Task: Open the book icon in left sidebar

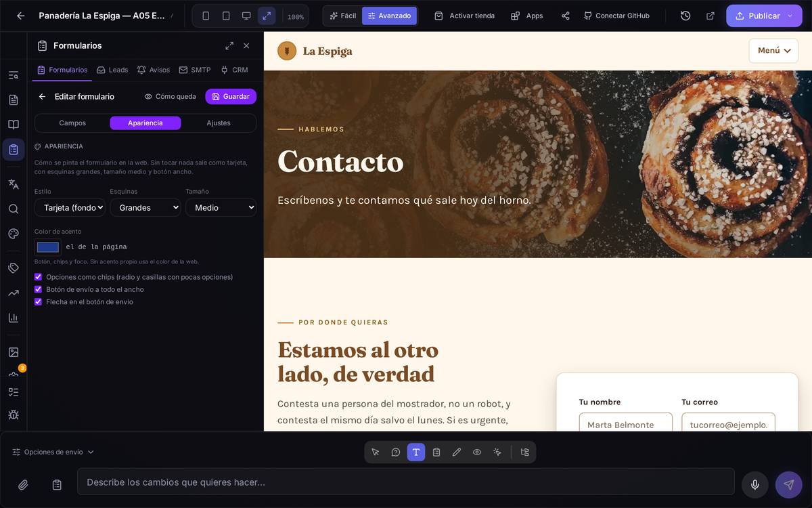Action: [14, 125]
